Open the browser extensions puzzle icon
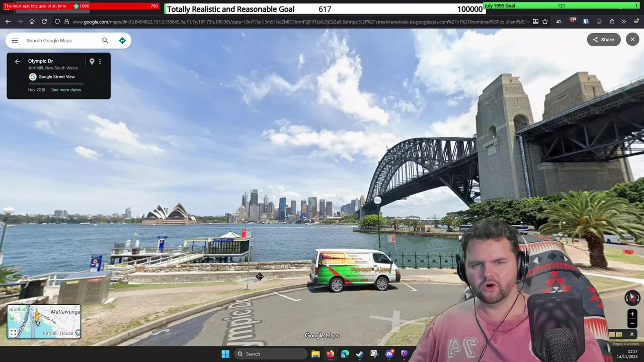 pyautogui.click(x=612, y=22)
